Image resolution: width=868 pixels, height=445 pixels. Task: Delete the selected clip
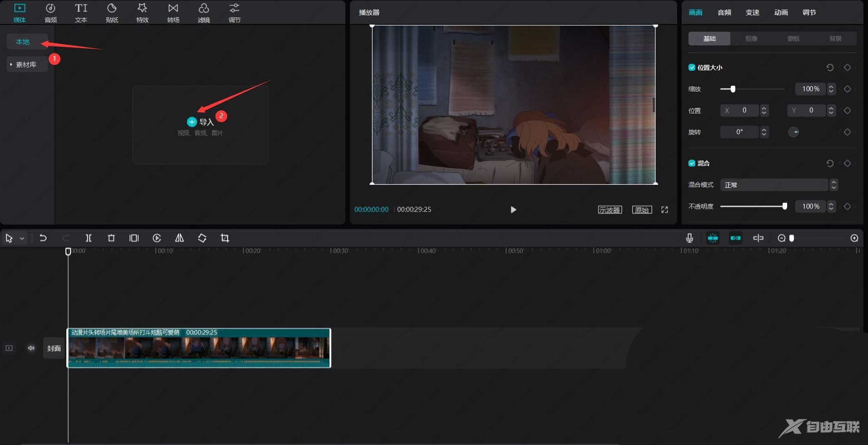pyautogui.click(x=111, y=238)
